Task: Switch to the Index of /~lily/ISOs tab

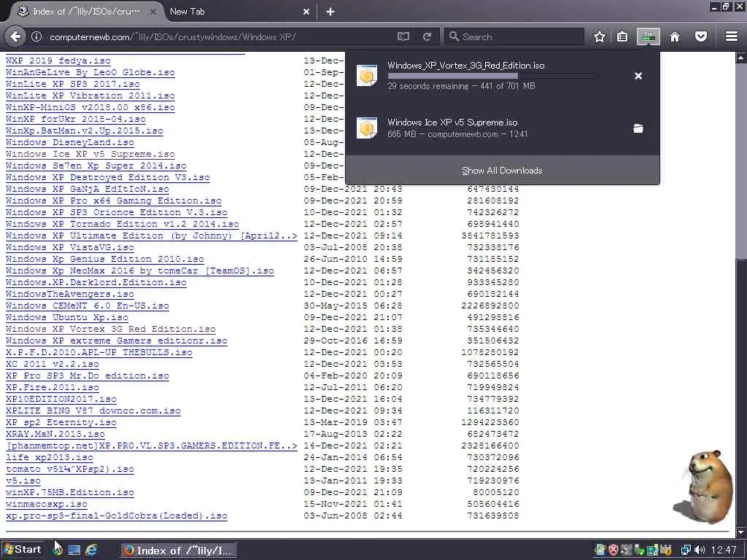Action: coord(86,12)
